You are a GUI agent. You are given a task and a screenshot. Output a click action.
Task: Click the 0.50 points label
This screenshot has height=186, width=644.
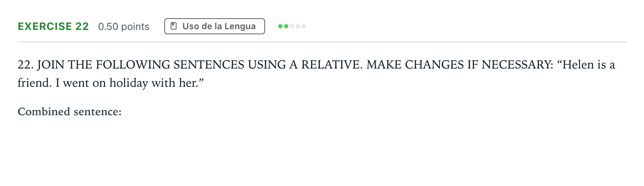[124, 27]
